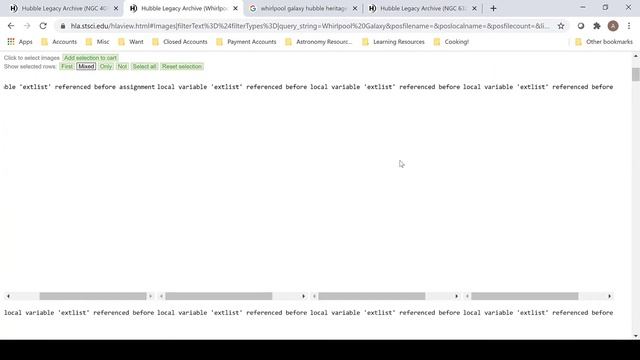Close the whirlpool galaxy Google search tab
Viewport: 640px width, 360px height.
pos(355,8)
